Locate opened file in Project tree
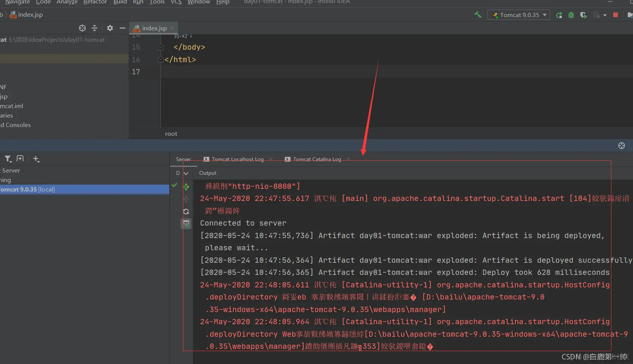The image size is (633, 364). (82, 28)
